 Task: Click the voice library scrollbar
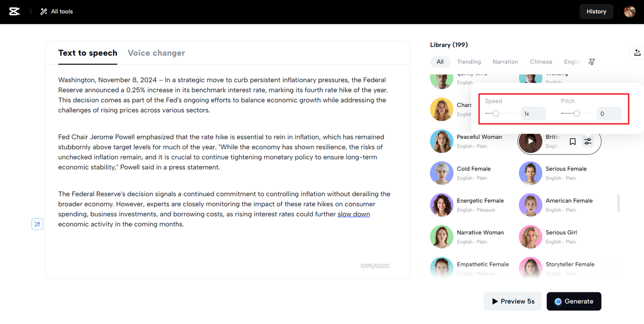click(618, 203)
